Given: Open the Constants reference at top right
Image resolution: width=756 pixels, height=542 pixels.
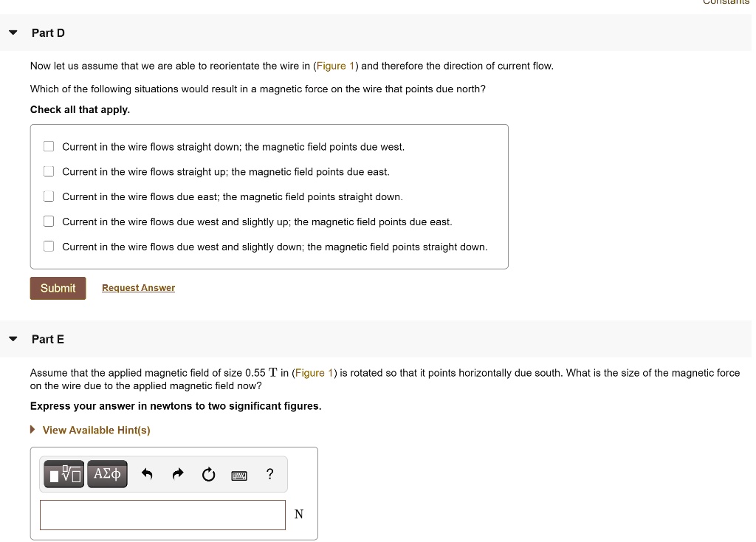Looking at the screenshot, I should 726,2.
